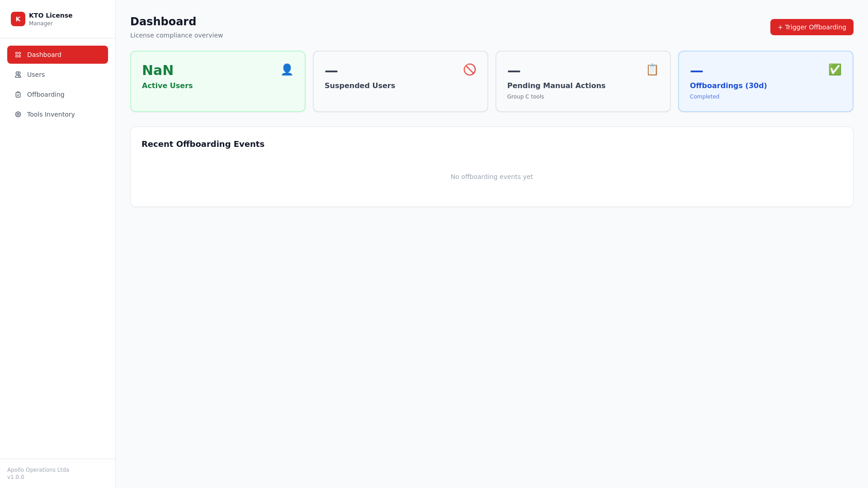Click the Group C tools subtitle
The image size is (868, 488).
pos(525,97)
